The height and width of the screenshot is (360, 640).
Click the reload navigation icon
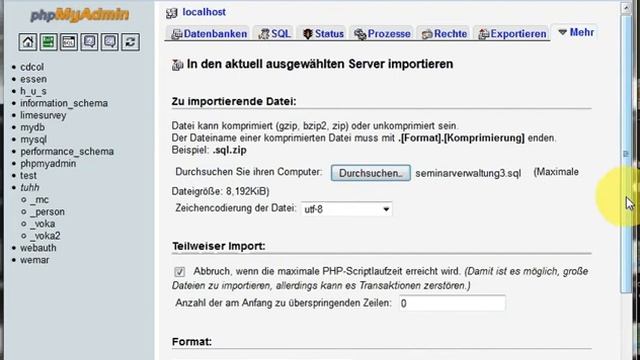[x=130, y=42]
